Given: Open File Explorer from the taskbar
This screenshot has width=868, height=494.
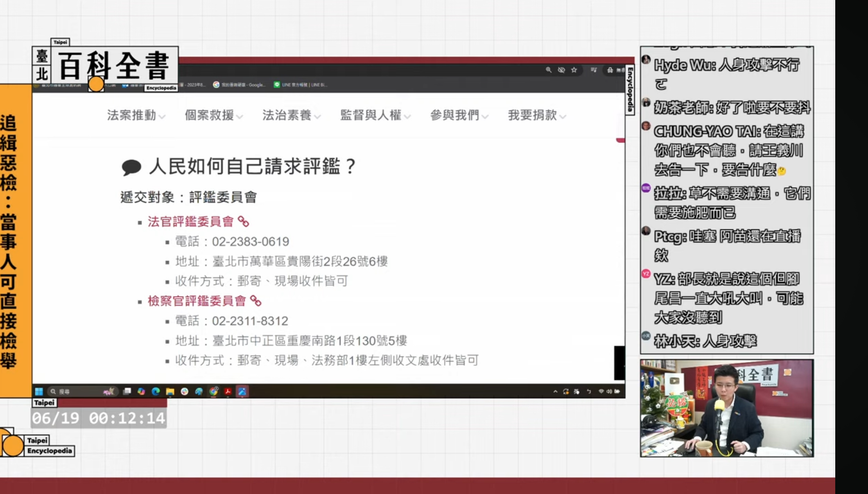Looking at the screenshot, I should click(x=170, y=392).
